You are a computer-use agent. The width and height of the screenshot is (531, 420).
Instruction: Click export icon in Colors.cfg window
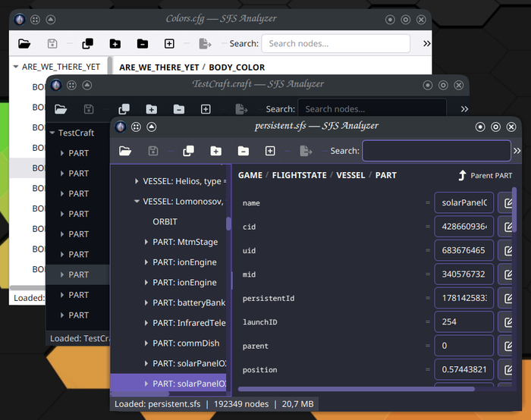point(206,44)
